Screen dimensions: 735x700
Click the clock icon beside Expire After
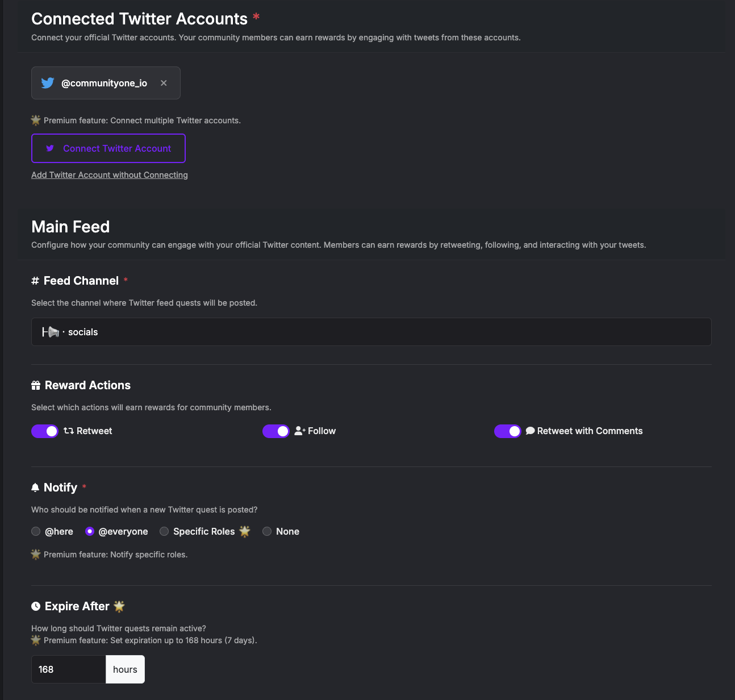[x=35, y=606]
